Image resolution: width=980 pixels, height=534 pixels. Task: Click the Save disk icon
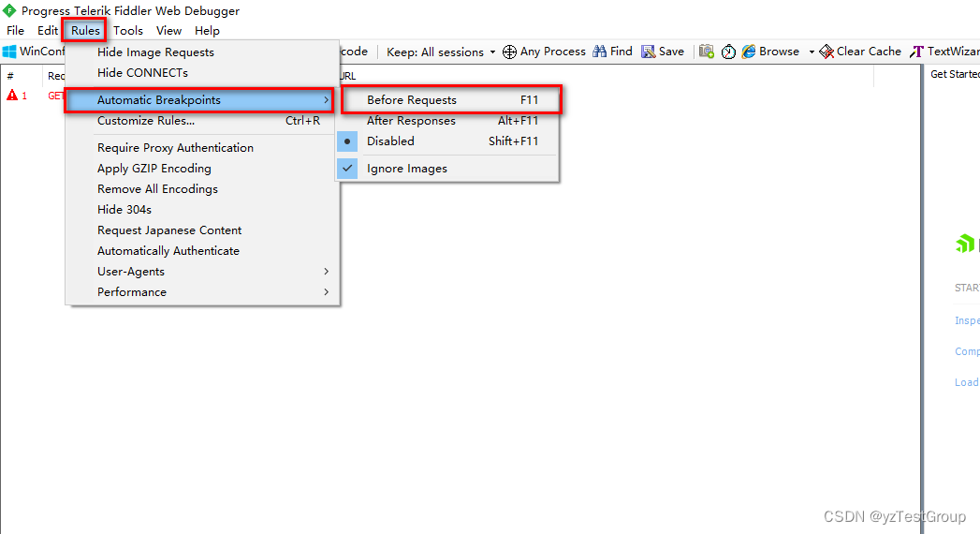(x=648, y=52)
